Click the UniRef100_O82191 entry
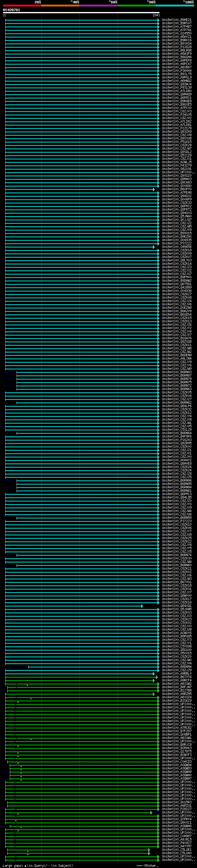This screenshot has width=197, height=868. coord(177,169)
